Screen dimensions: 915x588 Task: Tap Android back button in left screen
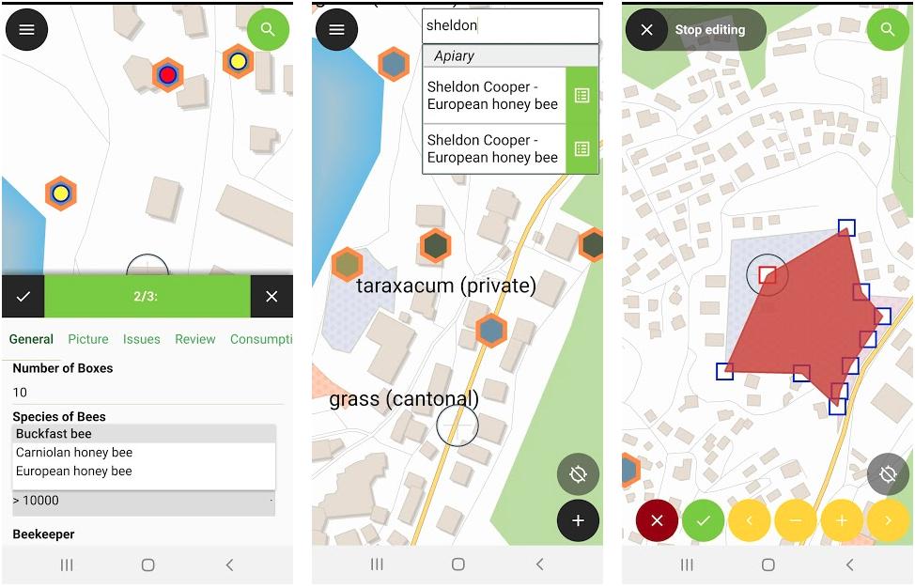click(x=229, y=565)
